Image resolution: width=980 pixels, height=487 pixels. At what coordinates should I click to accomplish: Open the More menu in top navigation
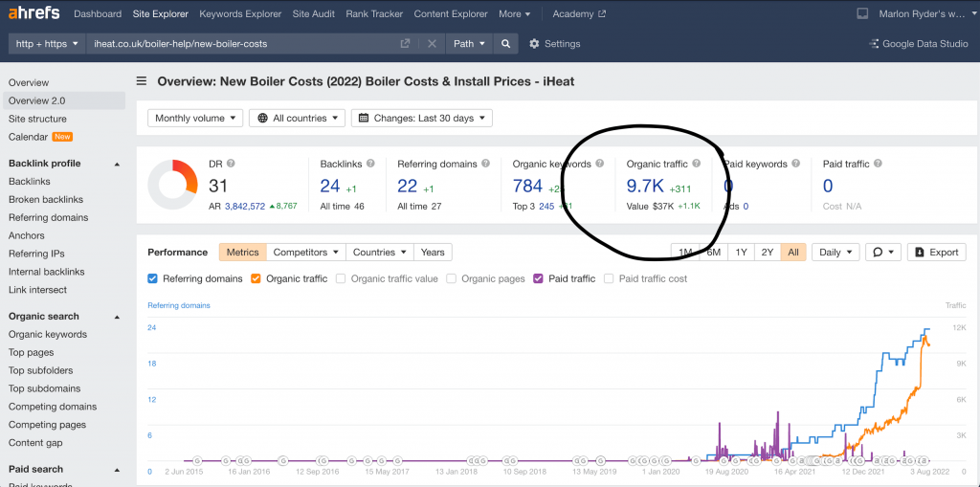click(514, 13)
